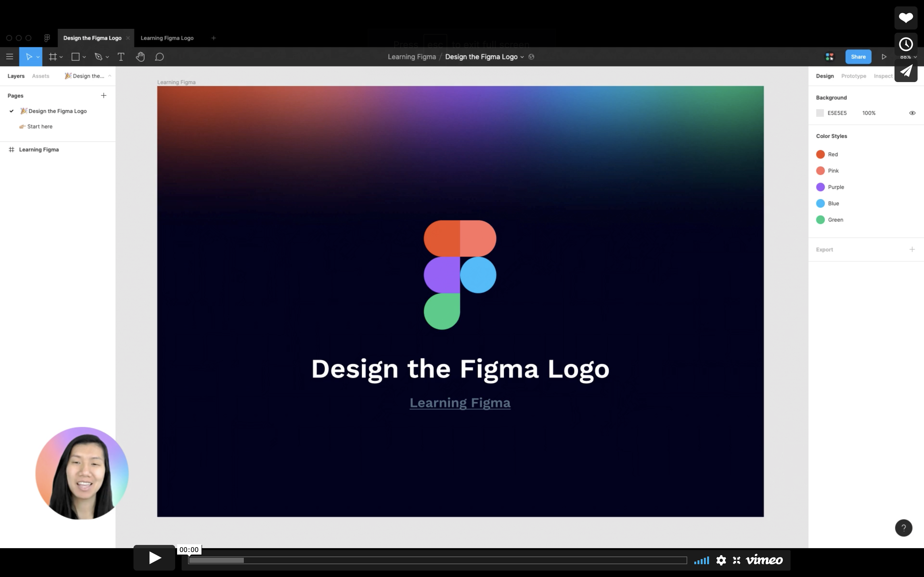Switch to the Learning Figma Logo tab

pyautogui.click(x=167, y=38)
